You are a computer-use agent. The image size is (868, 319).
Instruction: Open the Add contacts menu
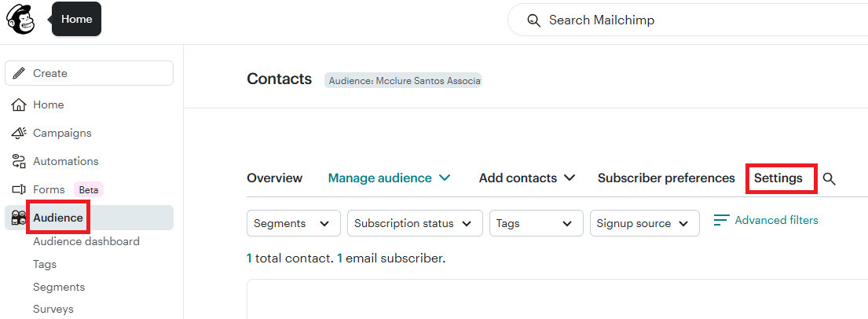point(526,178)
